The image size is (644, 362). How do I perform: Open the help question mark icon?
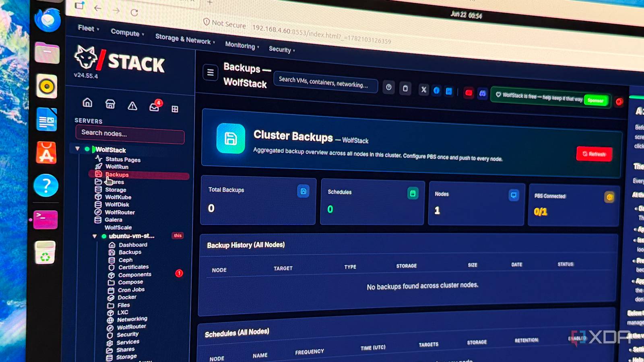pos(388,87)
